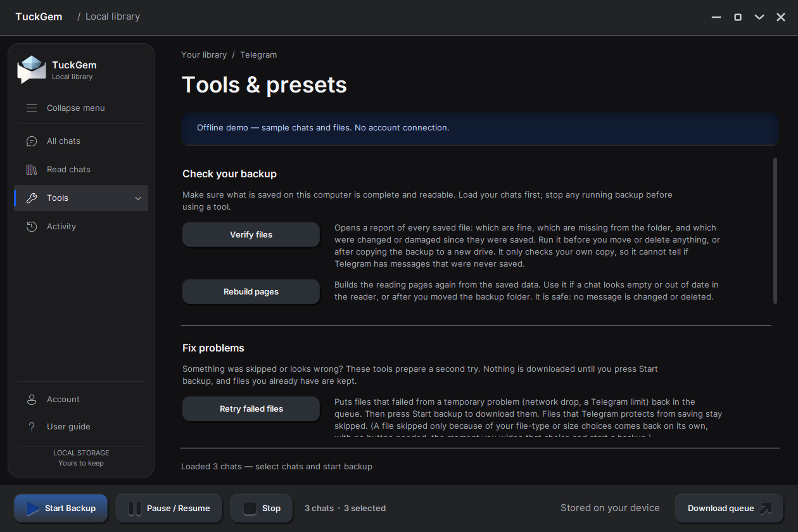Open the Activity page
The image size is (798, 532).
tap(81, 227)
